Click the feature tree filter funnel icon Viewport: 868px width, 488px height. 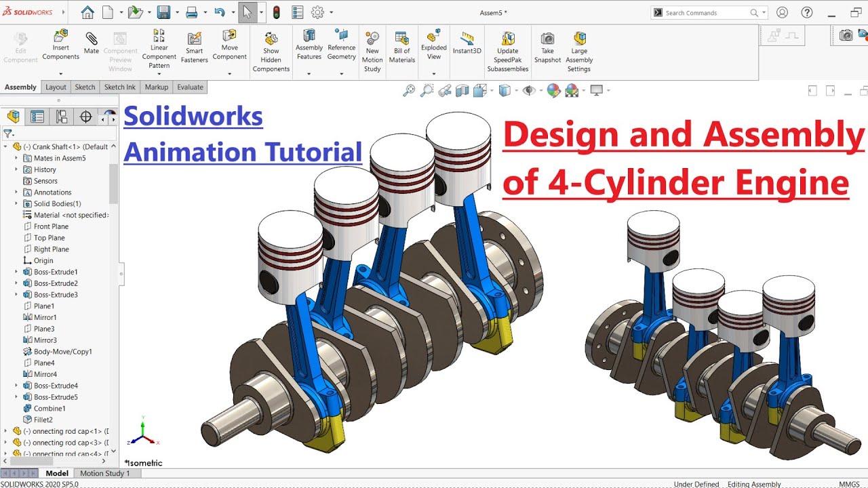pos(7,134)
